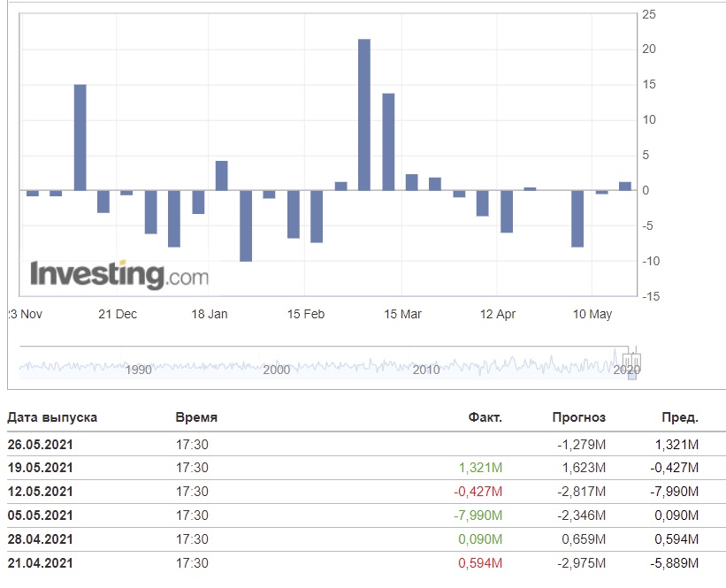The width and height of the screenshot is (726, 588).
Task: Click the 'Пред.' column header
Action: pyautogui.click(x=680, y=417)
